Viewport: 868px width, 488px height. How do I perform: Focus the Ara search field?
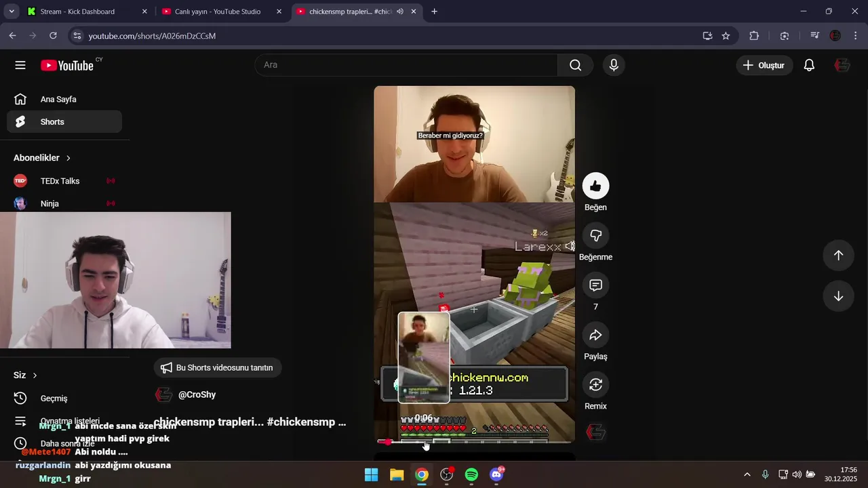pyautogui.click(x=407, y=65)
